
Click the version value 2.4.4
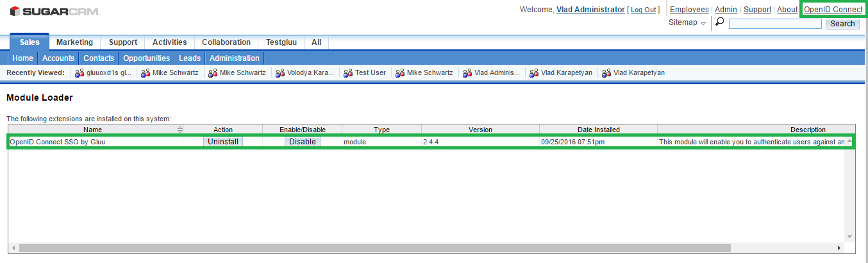431,142
